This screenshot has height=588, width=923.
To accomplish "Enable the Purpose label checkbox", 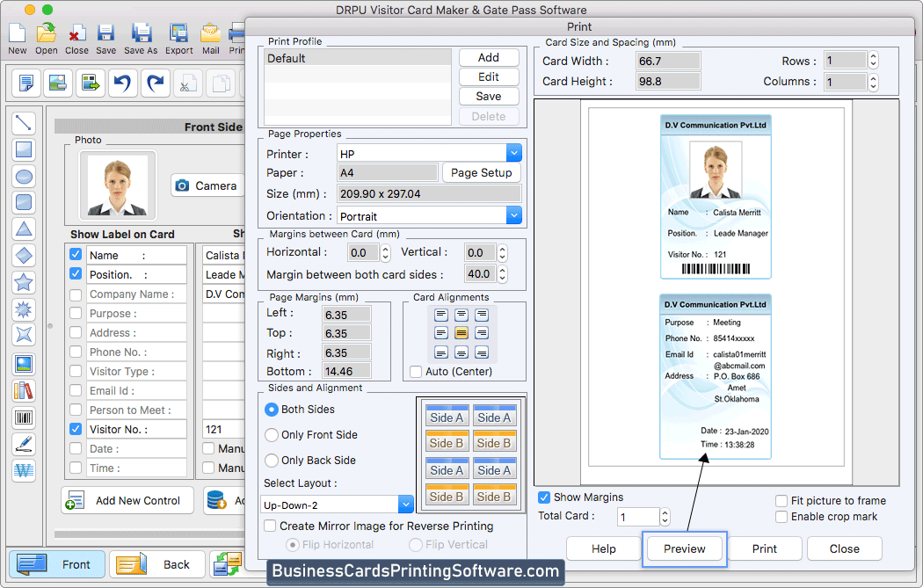I will coord(76,313).
